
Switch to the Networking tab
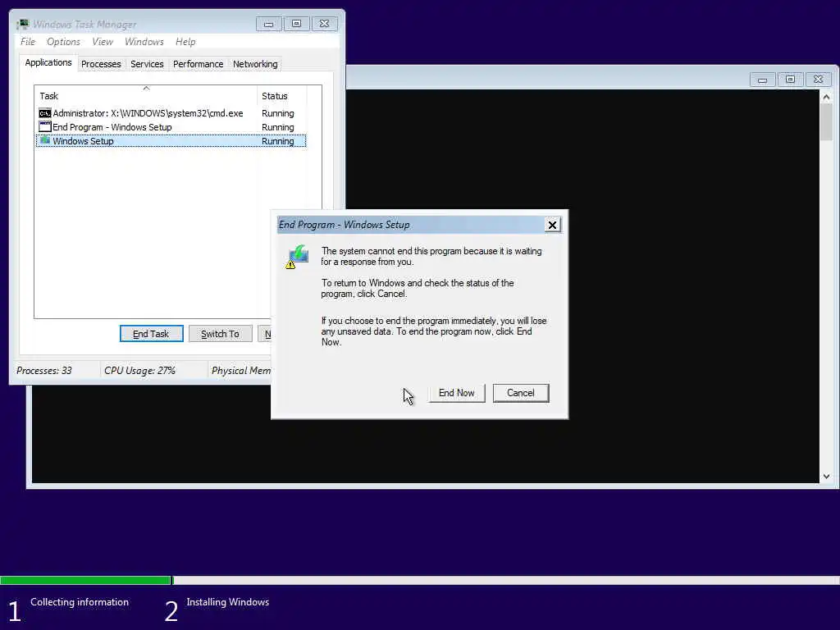(x=255, y=64)
